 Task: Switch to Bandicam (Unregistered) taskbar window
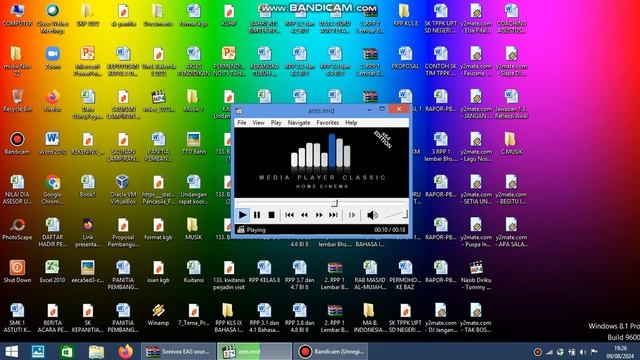330,351
